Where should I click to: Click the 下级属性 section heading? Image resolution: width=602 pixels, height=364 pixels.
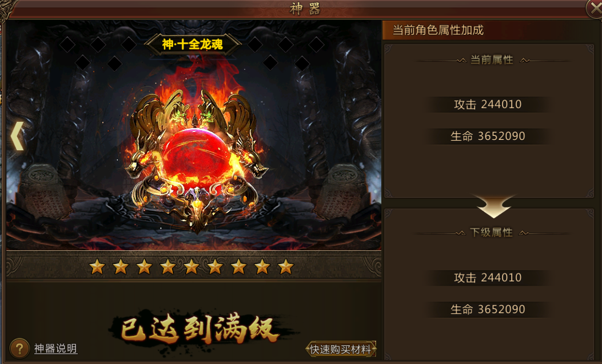point(492,233)
